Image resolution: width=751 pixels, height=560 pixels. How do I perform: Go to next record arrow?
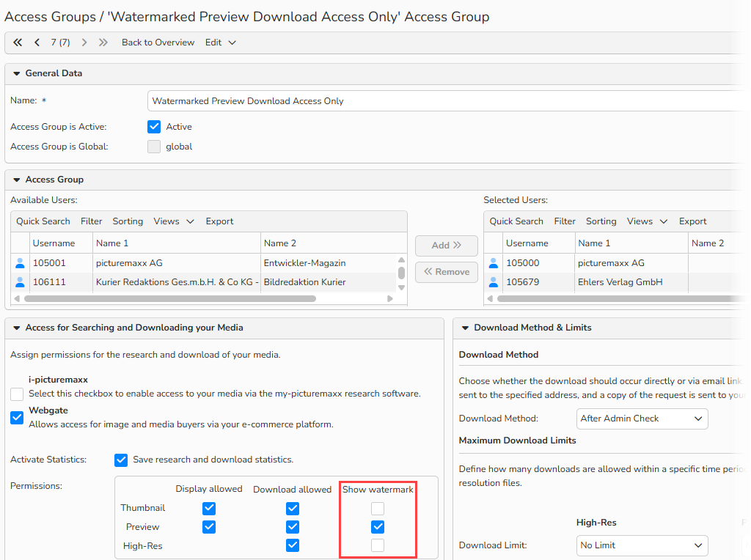84,43
